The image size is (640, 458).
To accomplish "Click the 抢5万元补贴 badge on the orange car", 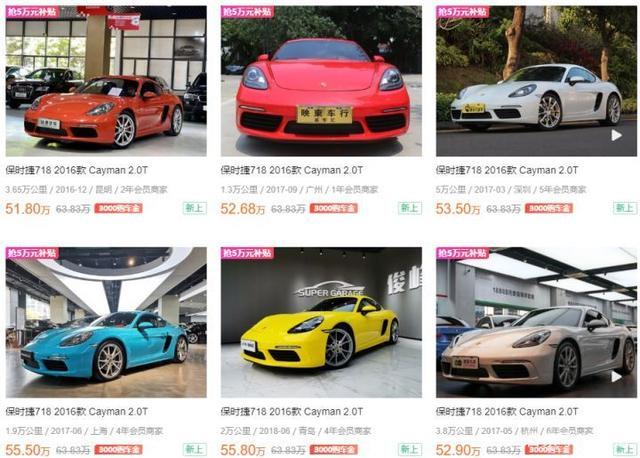I will [x=32, y=12].
